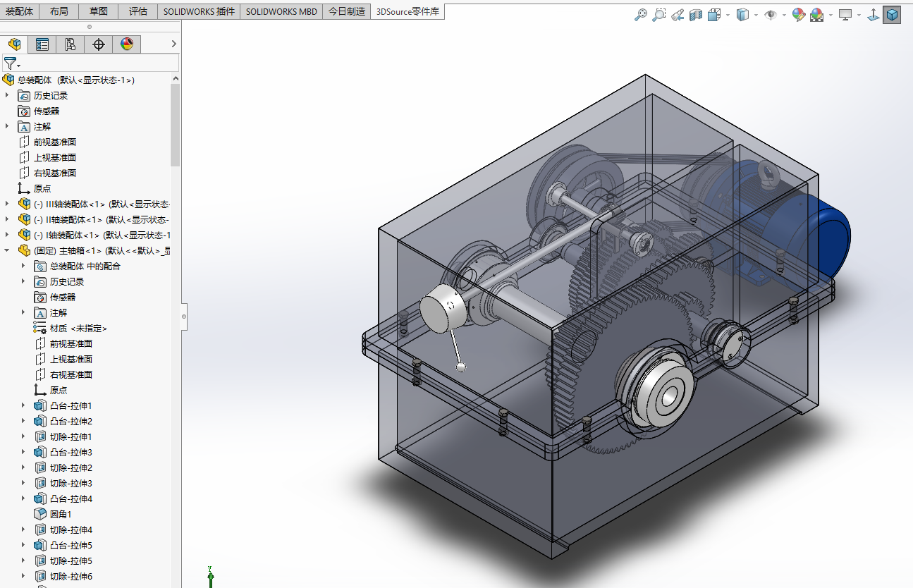Toggle the highlighted 3D cube view button

click(892, 14)
